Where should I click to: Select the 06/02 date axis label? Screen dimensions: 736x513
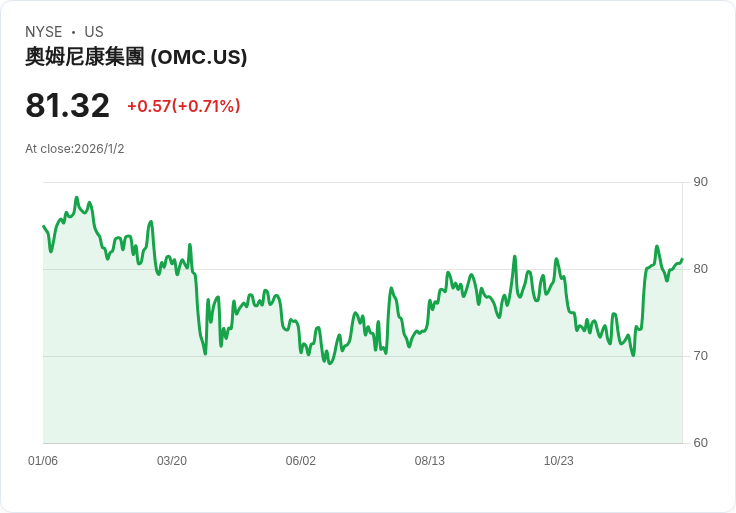[301, 461]
